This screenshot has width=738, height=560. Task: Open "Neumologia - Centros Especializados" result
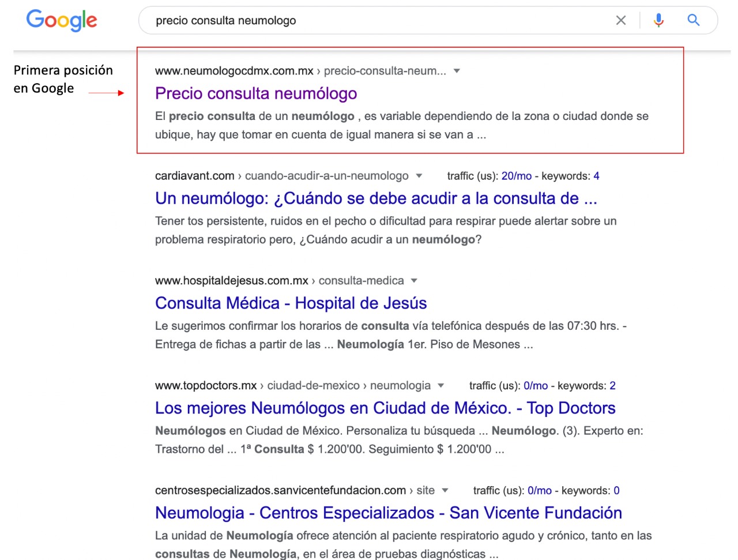388,513
